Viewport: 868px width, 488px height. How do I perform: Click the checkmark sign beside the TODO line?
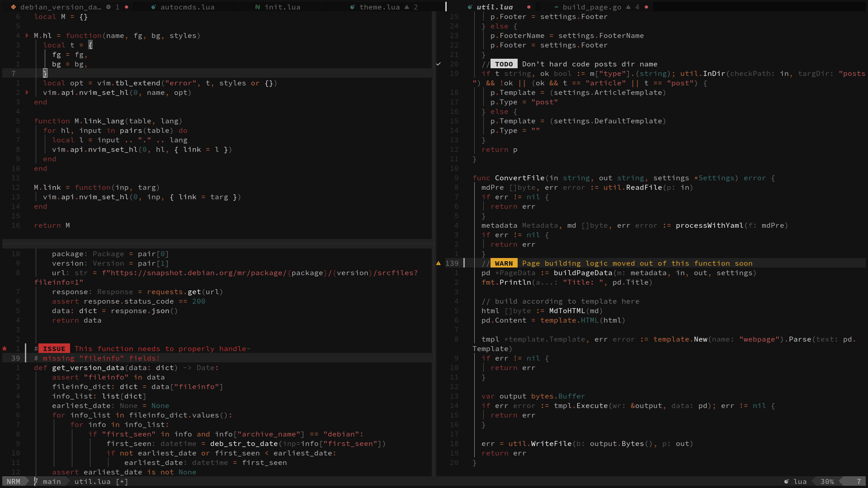(x=439, y=63)
